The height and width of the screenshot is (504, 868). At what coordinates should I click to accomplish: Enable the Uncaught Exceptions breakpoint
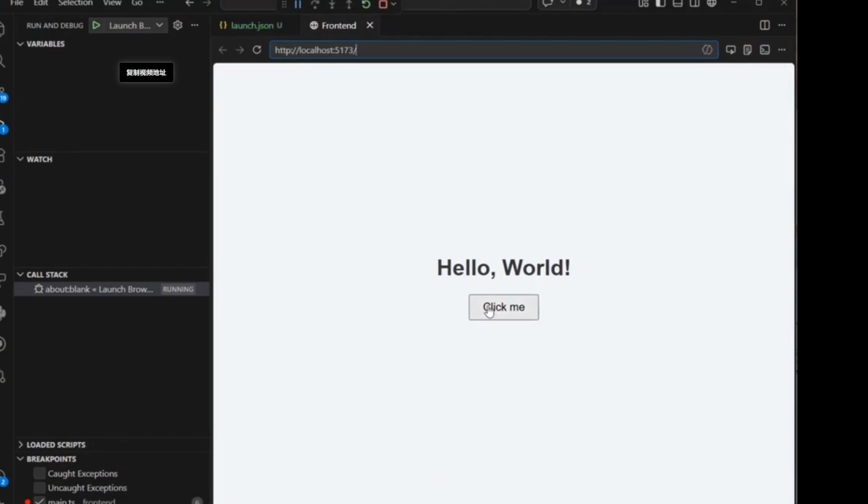click(x=39, y=488)
